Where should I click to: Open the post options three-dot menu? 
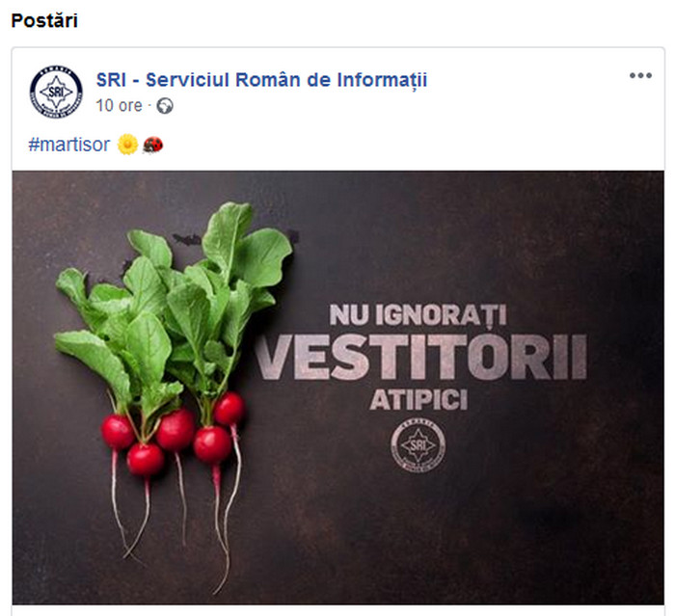[640, 76]
